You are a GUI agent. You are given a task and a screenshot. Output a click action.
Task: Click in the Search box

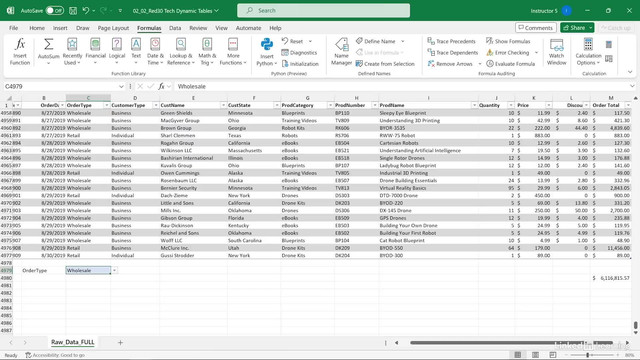[323, 11]
